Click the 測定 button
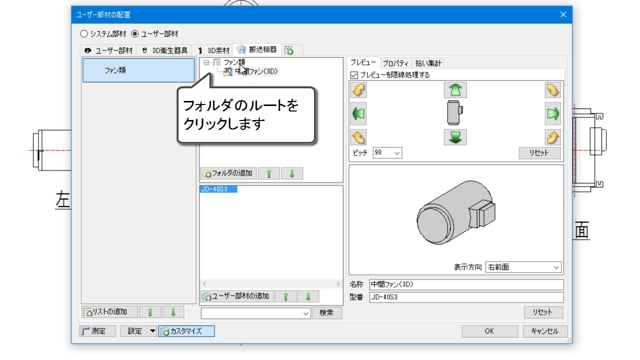 click(97, 331)
